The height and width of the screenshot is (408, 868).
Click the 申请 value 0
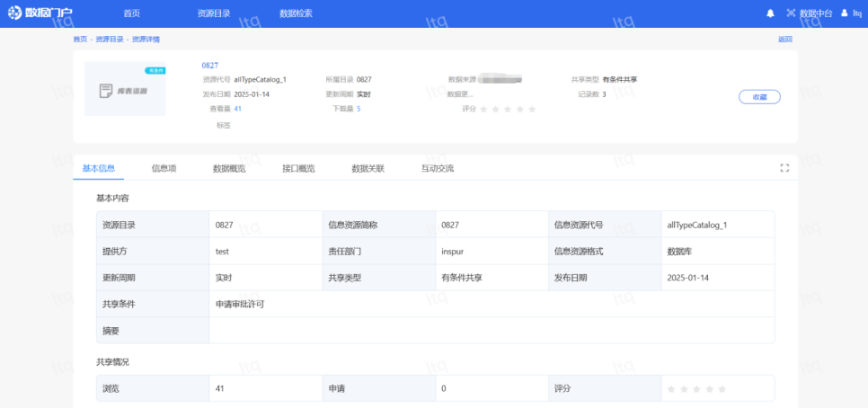(444, 388)
